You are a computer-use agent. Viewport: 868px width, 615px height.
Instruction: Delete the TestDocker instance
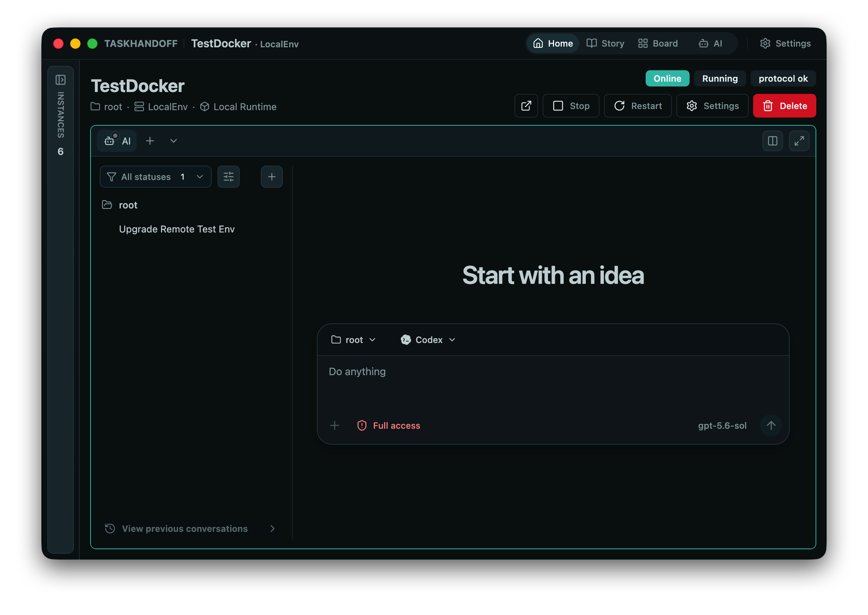click(784, 106)
